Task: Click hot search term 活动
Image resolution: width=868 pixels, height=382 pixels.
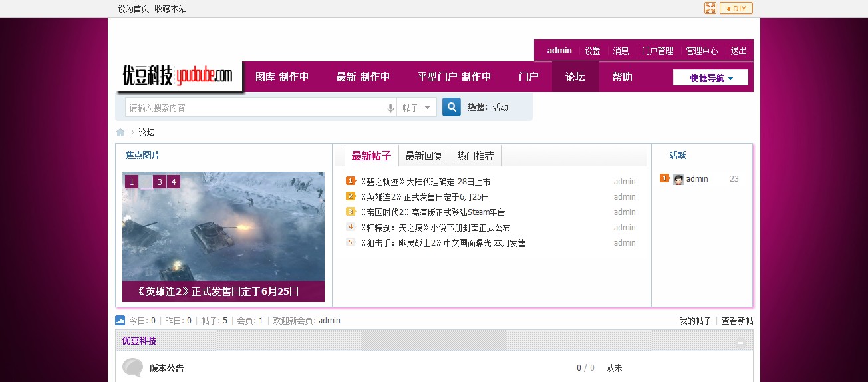Action: click(x=500, y=107)
